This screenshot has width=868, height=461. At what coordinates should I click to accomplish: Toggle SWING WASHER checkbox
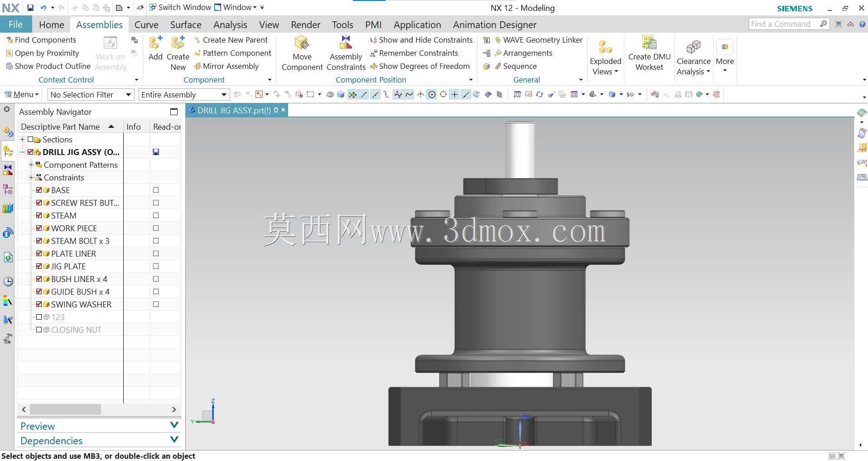click(39, 304)
